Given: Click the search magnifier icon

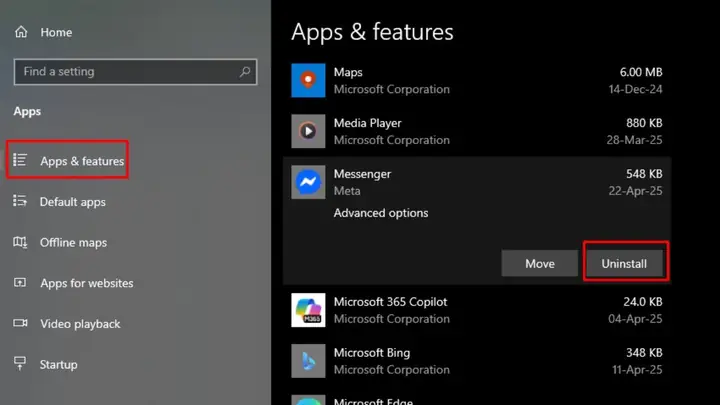Looking at the screenshot, I should [x=245, y=72].
